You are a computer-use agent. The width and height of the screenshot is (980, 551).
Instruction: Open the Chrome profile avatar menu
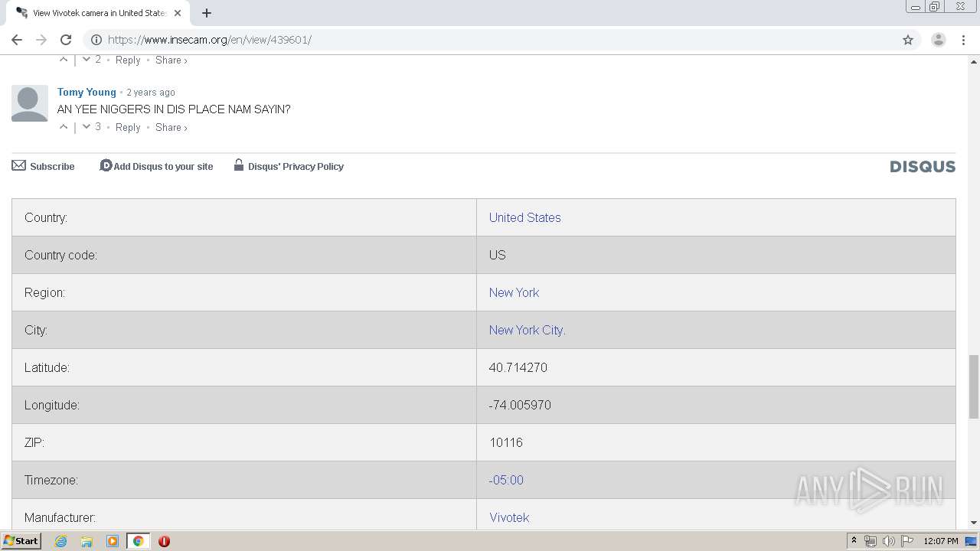(939, 40)
